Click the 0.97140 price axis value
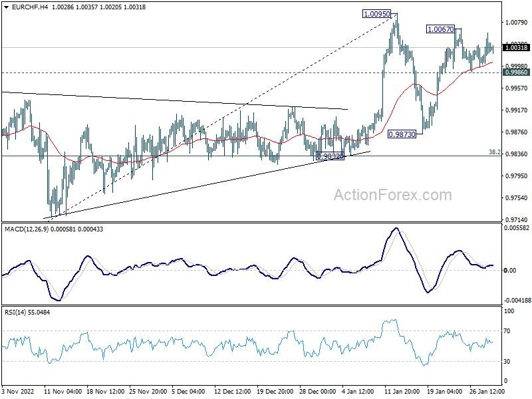This screenshot has height=399, width=532. click(517, 220)
